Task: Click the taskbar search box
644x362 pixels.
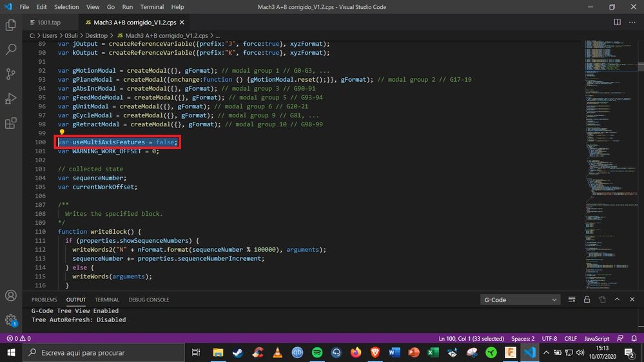Action: 104,352
